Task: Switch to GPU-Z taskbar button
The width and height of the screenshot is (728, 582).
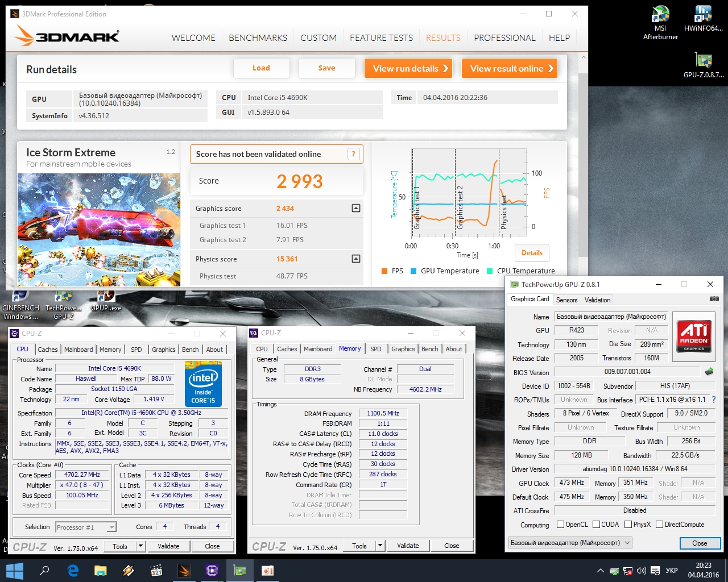Action: pyautogui.click(x=240, y=571)
